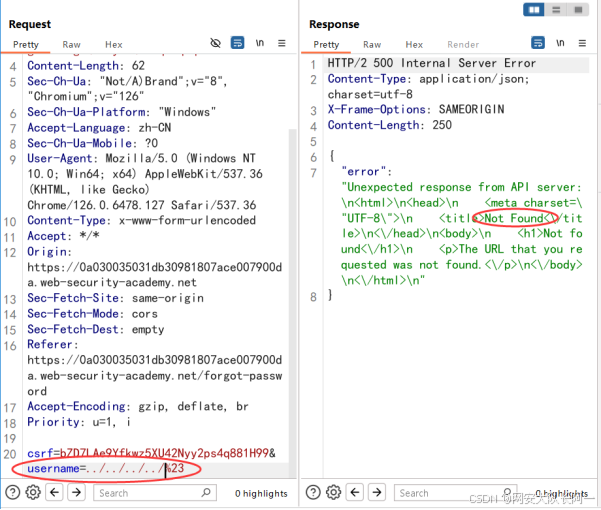Open Raw tab in Response panel
Image resolution: width=601 pixels, height=510 pixels.
pyautogui.click(x=372, y=45)
